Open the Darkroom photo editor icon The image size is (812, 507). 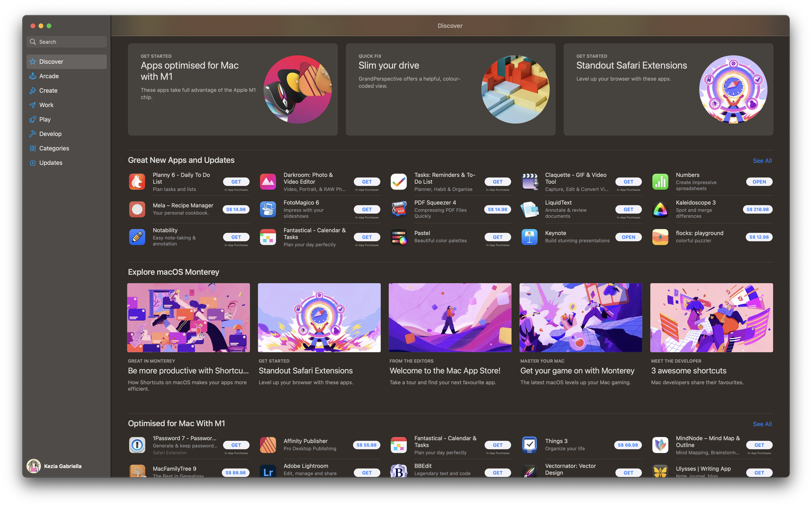268,182
